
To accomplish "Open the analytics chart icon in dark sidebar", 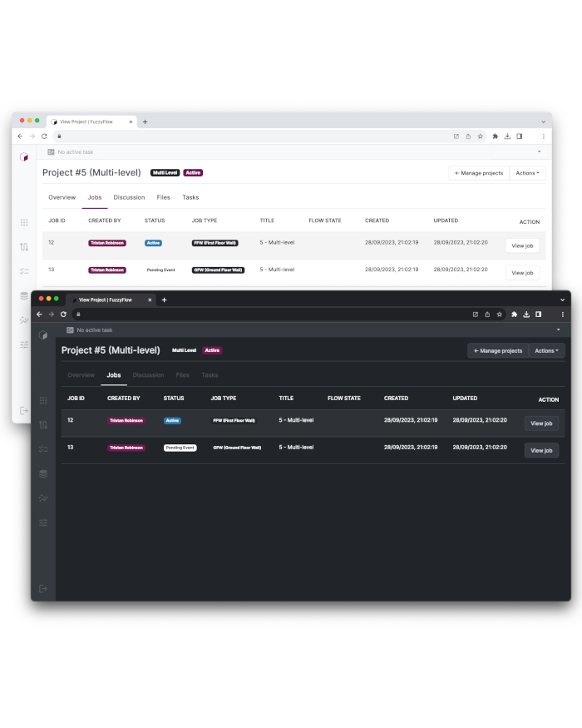I will point(43,498).
